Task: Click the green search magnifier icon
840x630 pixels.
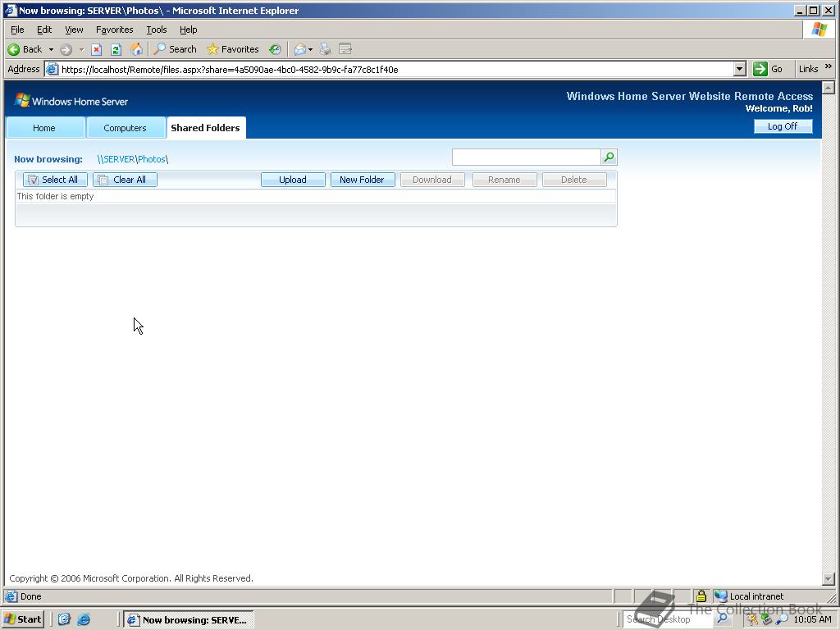Action: [609, 157]
